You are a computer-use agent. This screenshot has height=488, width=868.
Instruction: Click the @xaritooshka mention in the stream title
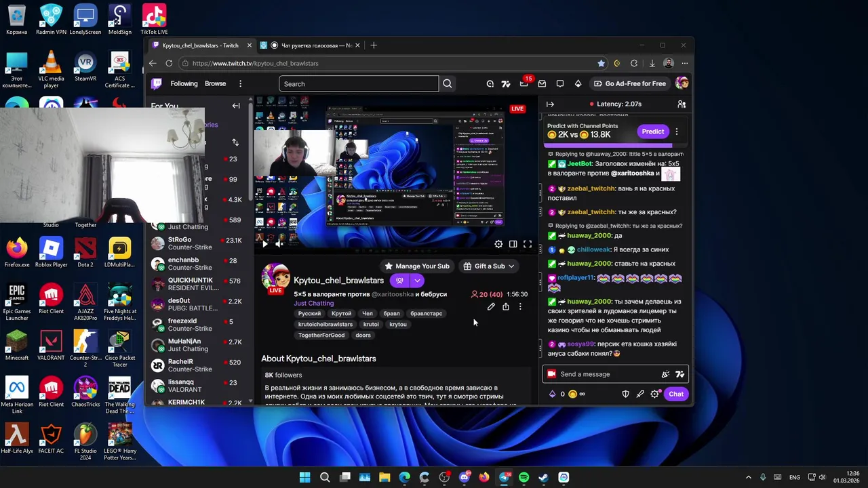(x=393, y=294)
